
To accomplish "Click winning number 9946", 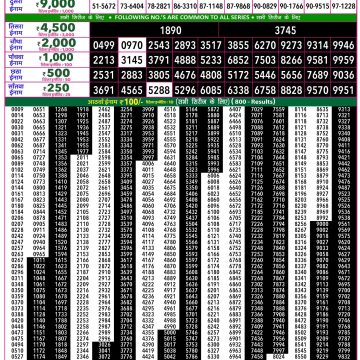I will (343, 45).
